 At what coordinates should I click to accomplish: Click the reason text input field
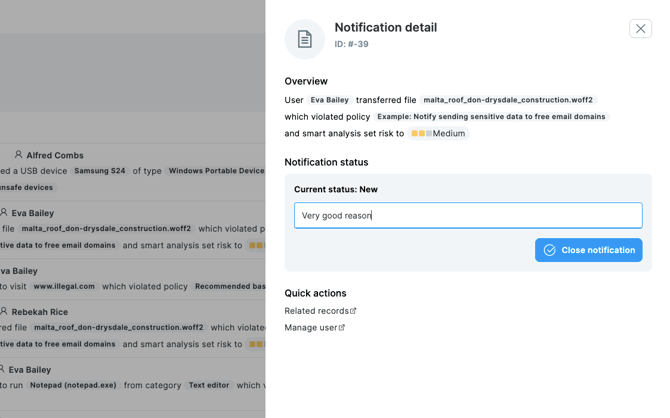coord(467,215)
